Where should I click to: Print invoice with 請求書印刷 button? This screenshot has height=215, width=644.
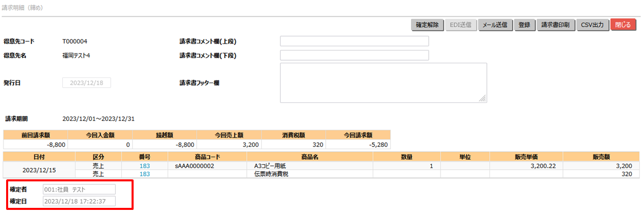click(556, 24)
